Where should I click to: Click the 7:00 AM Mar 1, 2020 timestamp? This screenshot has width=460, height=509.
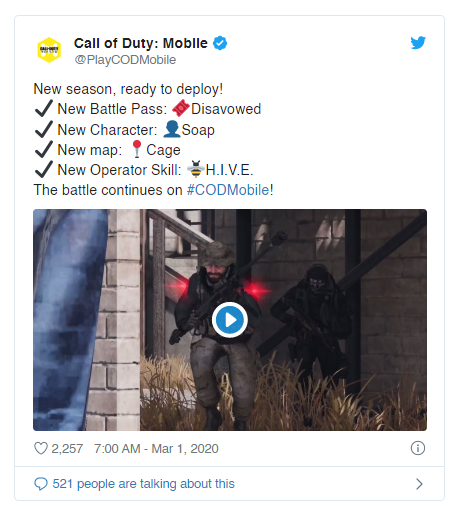click(x=156, y=449)
